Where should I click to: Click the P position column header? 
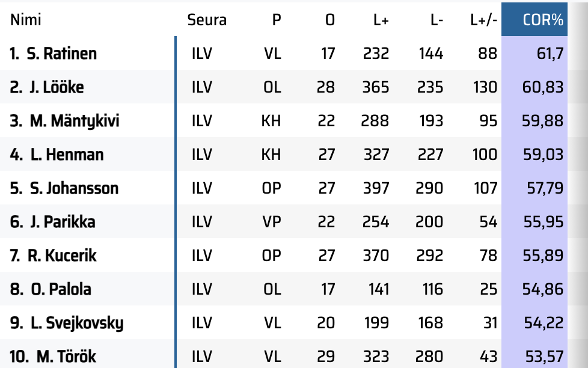(x=276, y=20)
